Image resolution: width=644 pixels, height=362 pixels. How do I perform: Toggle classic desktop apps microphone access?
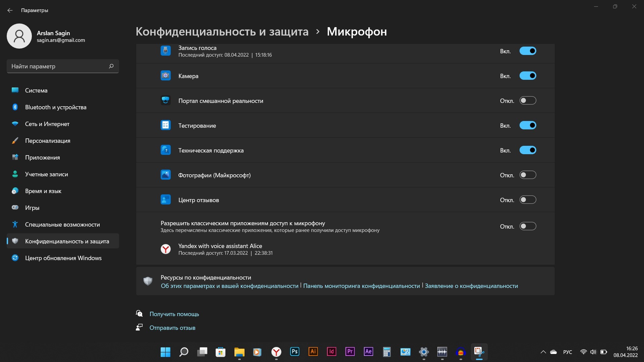point(528,226)
